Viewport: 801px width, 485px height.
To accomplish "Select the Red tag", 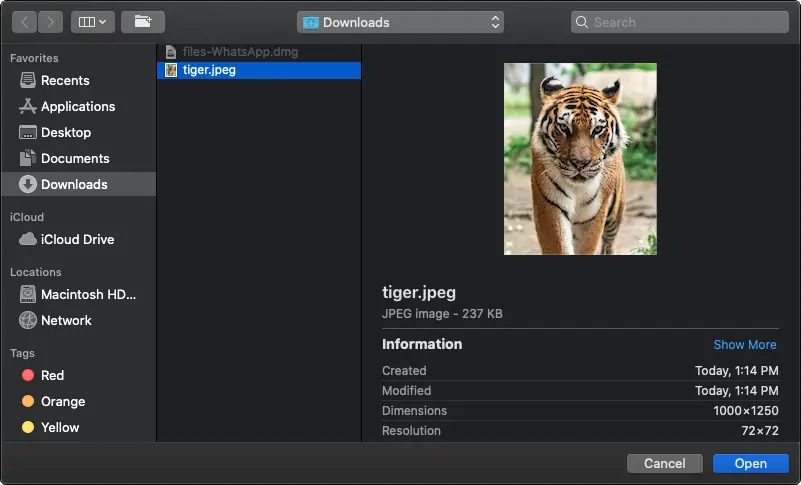I will [x=78, y=375].
